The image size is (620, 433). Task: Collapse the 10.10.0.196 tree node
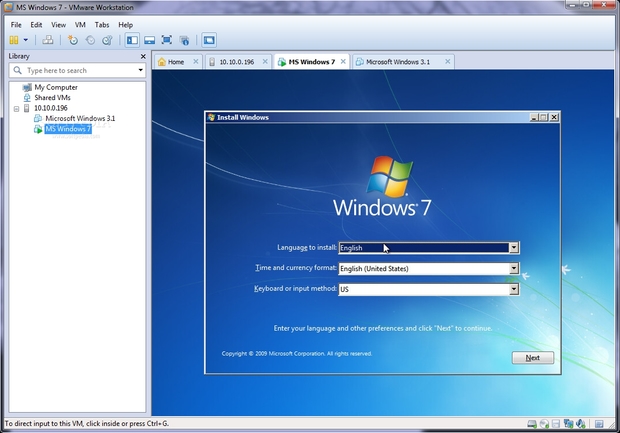click(14, 108)
